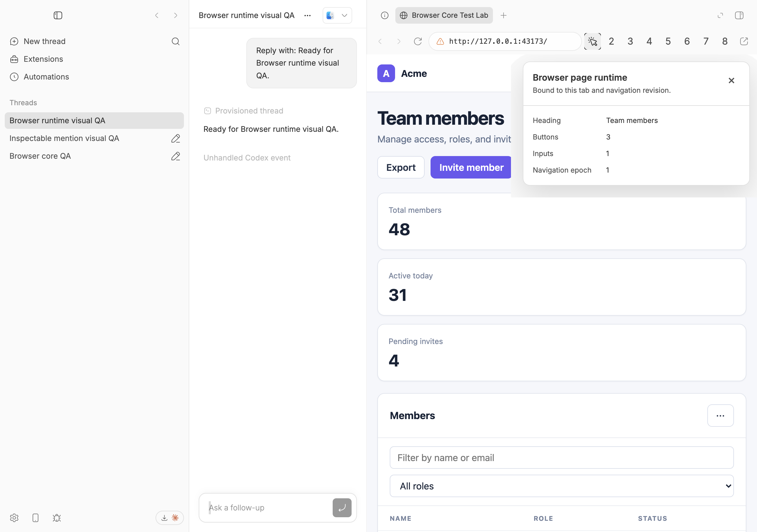Click toolbar item 4
This screenshot has width=757, height=532.
649,41
